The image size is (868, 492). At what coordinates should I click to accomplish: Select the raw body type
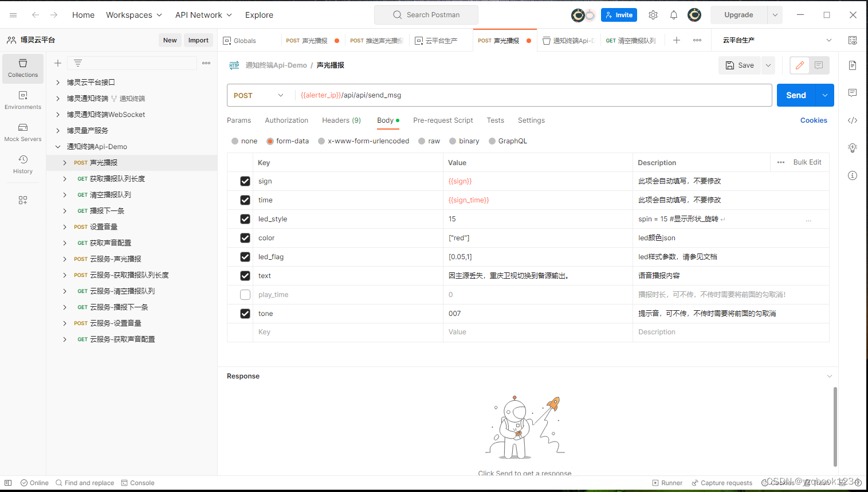(422, 141)
